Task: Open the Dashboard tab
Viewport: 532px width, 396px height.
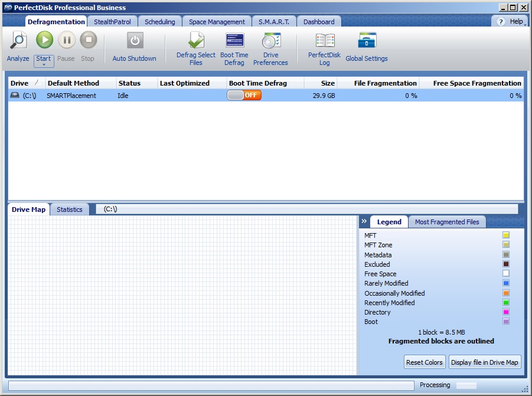Action: 319,22
